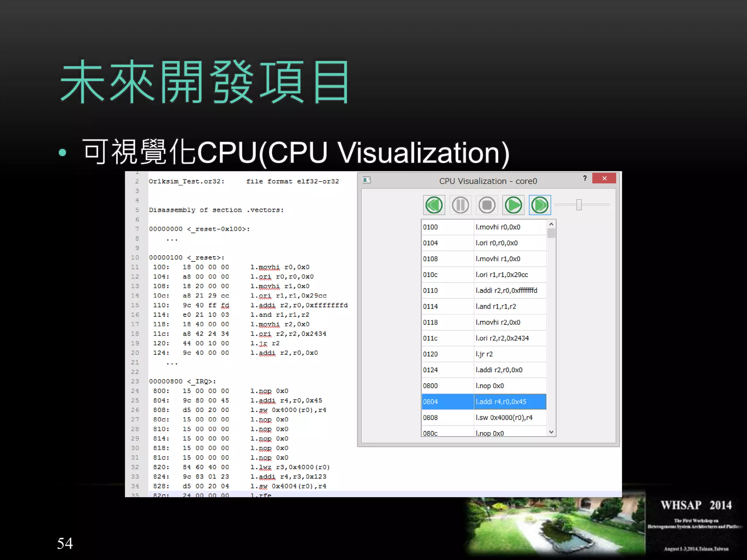This screenshot has width=747, height=560.
Task: Select address cell 0110
Action: [x=448, y=291]
